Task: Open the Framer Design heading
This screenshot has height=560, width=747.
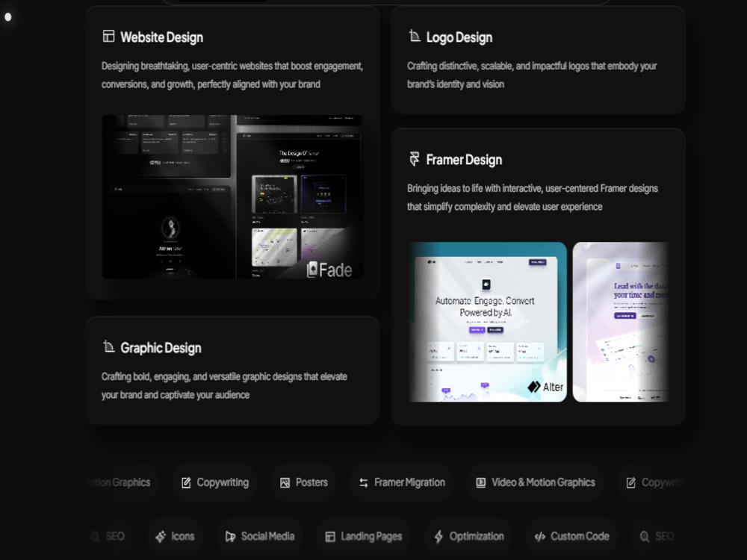Action: coord(464,160)
